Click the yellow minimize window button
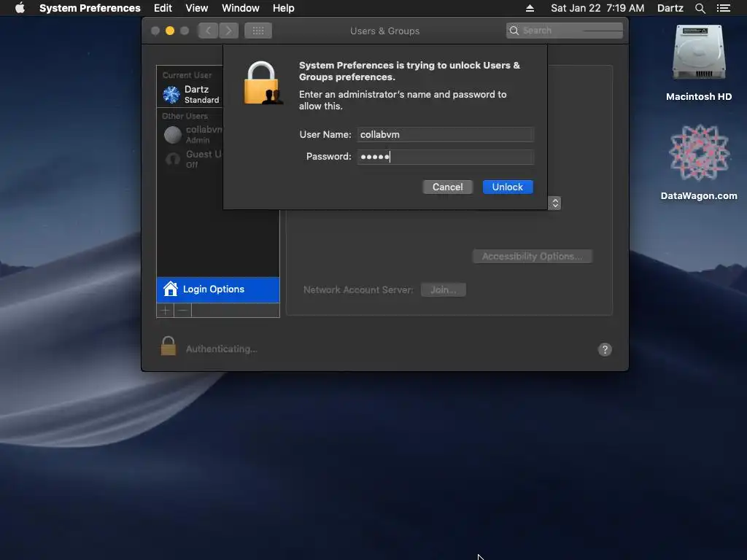The image size is (747, 560). tap(169, 31)
